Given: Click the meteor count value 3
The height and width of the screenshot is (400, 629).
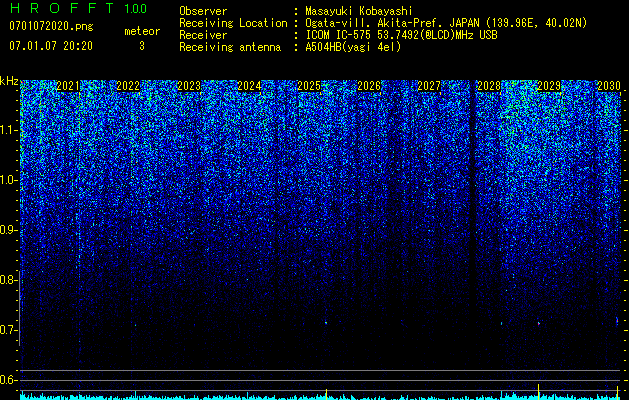Looking at the screenshot, I should click(142, 46).
